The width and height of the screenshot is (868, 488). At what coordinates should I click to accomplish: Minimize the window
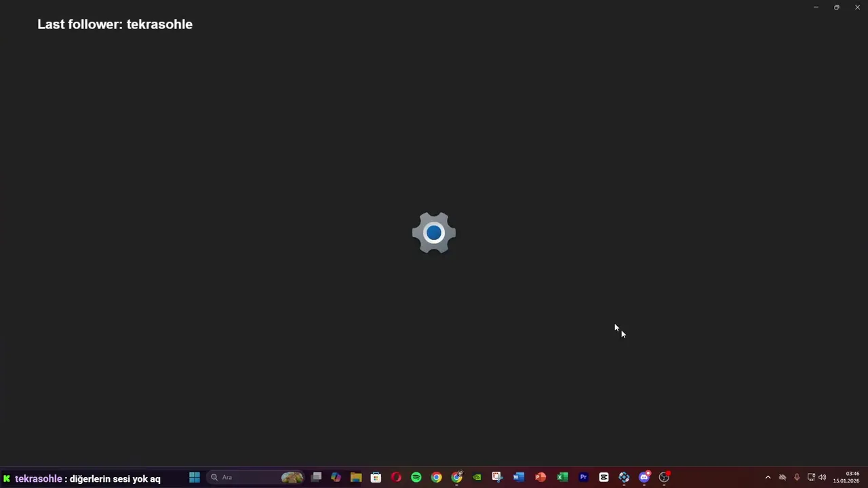[x=816, y=7]
